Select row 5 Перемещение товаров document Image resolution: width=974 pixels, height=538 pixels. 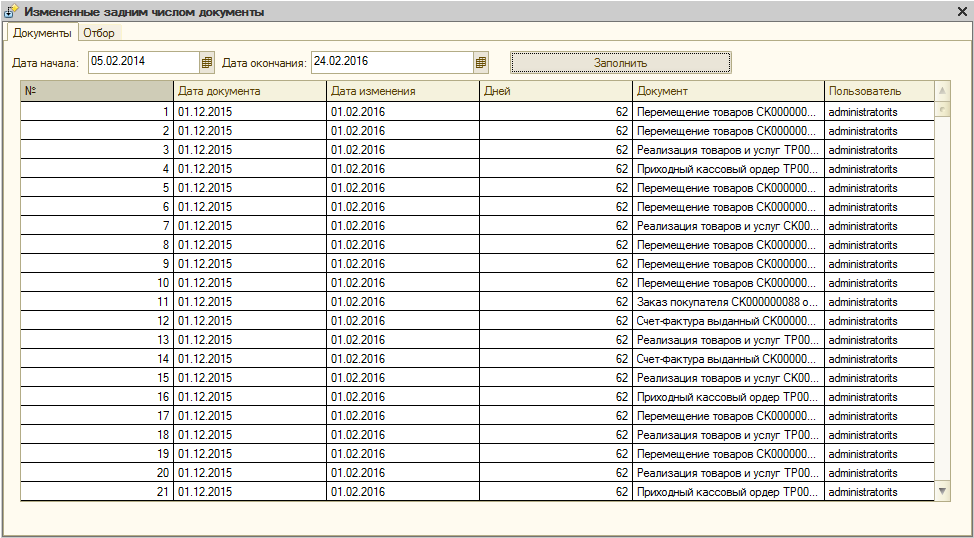(728, 188)
